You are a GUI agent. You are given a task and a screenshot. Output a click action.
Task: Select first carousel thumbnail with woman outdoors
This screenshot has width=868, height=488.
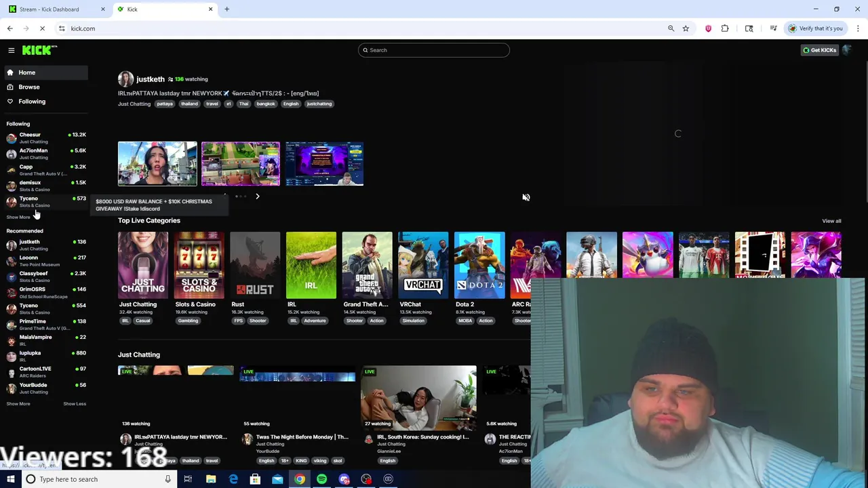tap(157, 163)
